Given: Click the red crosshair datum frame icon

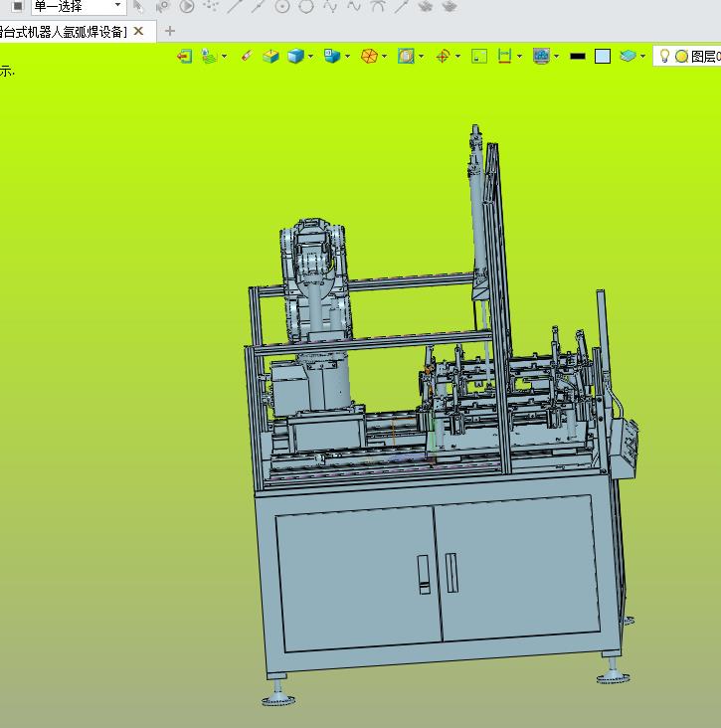Looking at the screenshot, I should 443,57.
